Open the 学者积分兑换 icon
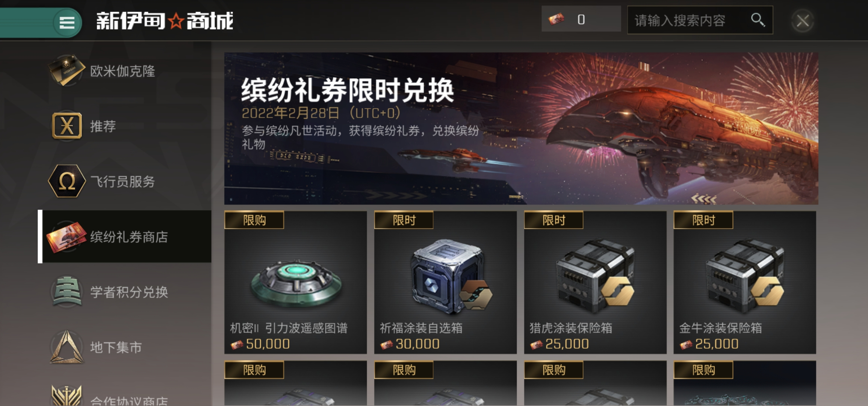The width and height of the screenshot is (868, 406). [67, 292]
